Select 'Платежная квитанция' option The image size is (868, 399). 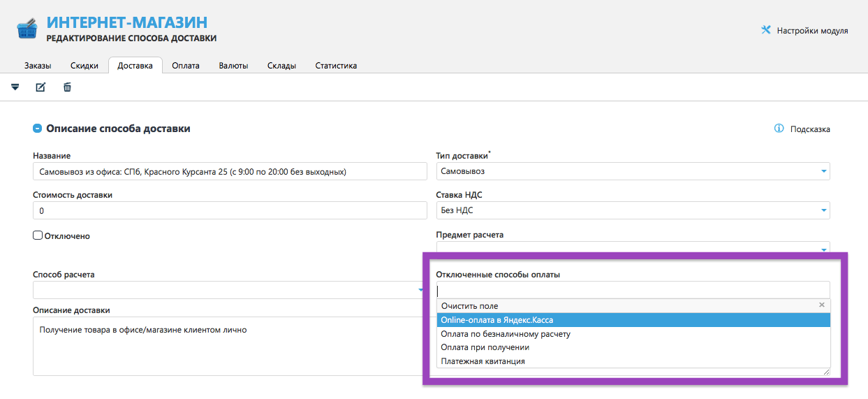(633, 361)
